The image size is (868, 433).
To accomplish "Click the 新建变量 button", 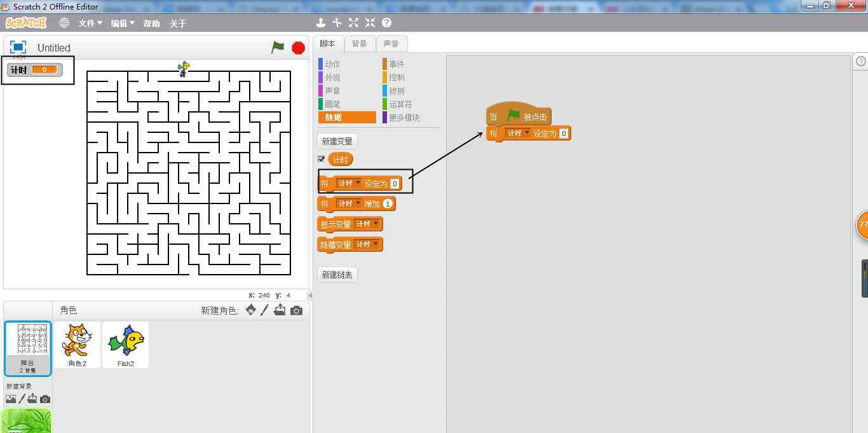I will 337,141.
